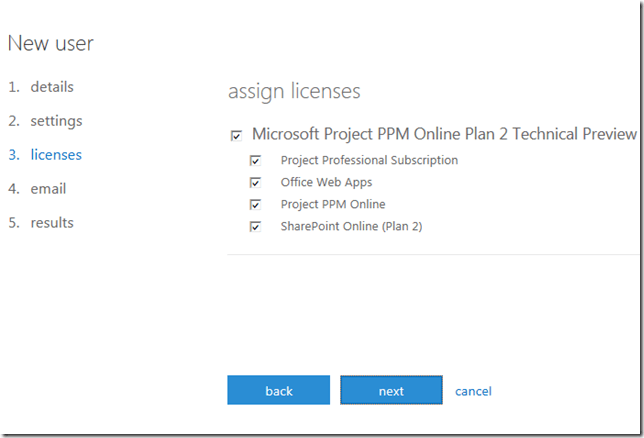Click the Office Web Apps label text

326,183
